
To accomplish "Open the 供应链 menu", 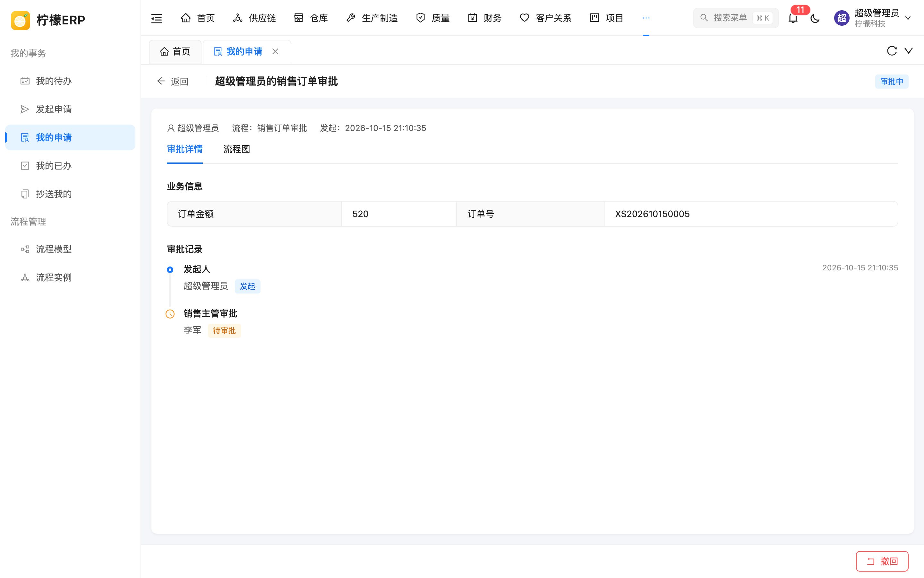I will pos(254,18).
